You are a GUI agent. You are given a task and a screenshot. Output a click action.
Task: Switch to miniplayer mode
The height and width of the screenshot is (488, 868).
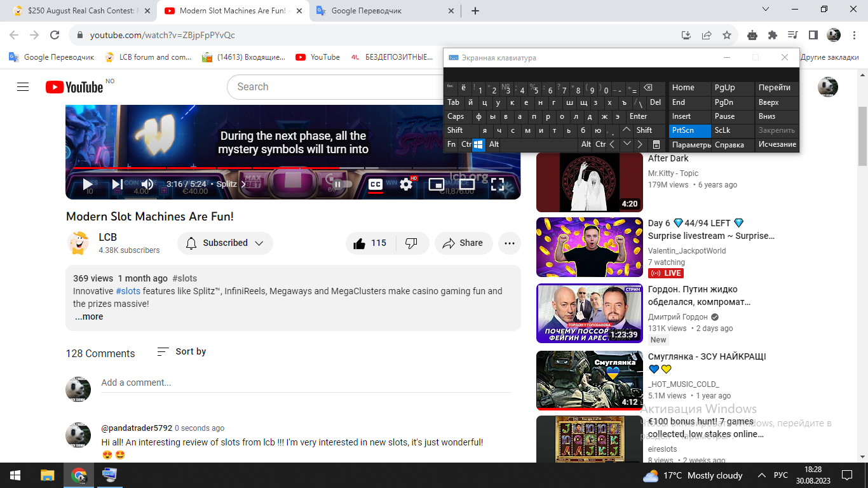[x=436, y=184]
